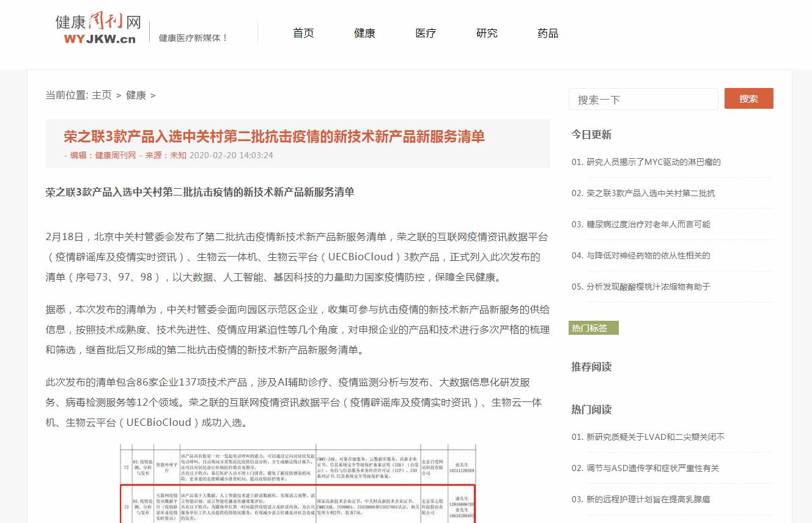Click the orange article headline 荣之联3款产品入选

275,136
